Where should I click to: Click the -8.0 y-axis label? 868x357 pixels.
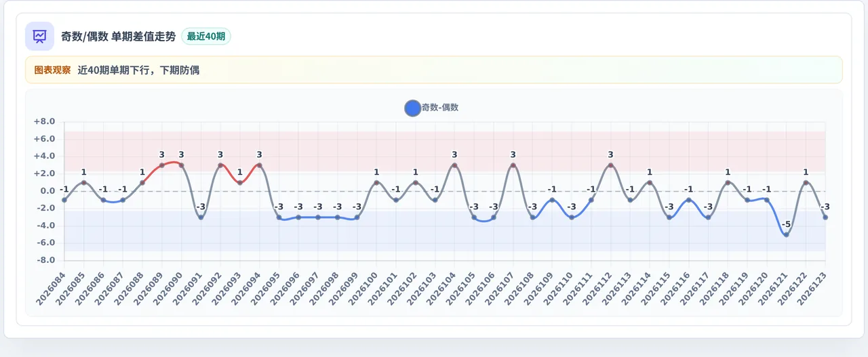click(44, 260)
